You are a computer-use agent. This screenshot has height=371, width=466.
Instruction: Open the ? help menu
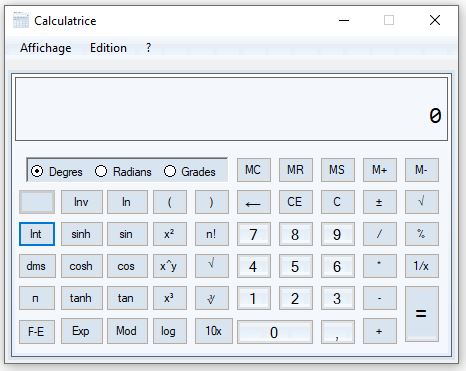[148, 48]
